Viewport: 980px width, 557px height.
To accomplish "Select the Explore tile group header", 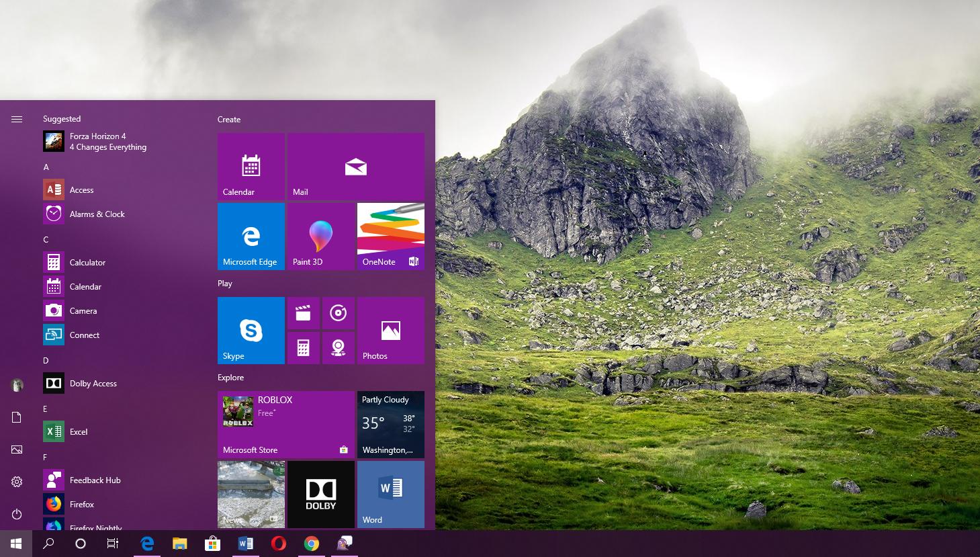I will (x=231, y=378).
